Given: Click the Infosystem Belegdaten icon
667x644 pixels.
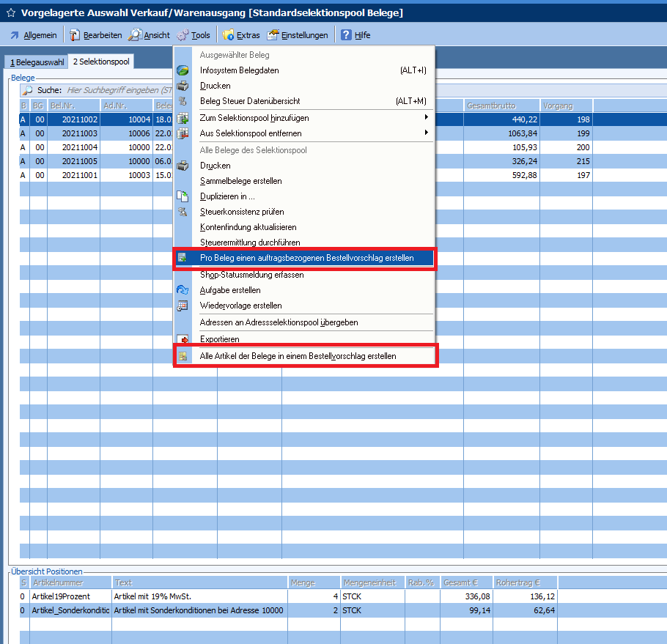Looking at the screenshot, I should 183,70.
